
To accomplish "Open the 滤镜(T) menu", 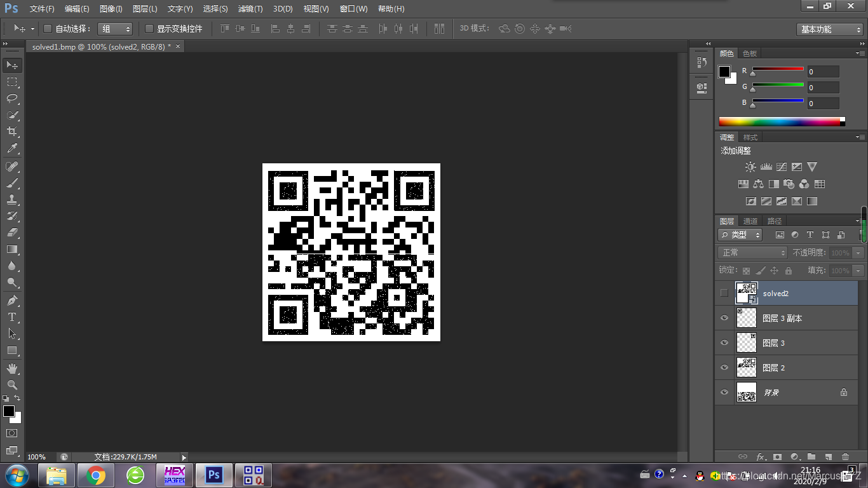I will [250, 9].
